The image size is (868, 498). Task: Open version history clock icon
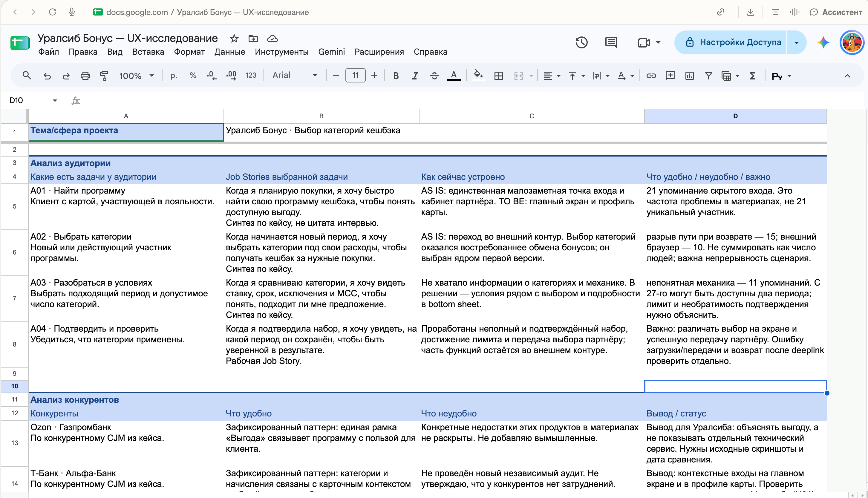(x=581, y=42)
